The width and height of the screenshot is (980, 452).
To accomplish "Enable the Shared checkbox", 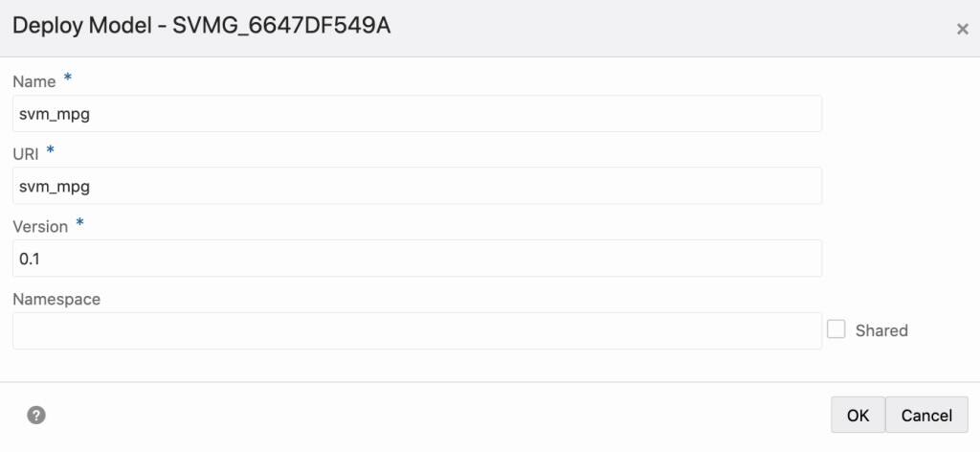I will (x=836, y=329).
